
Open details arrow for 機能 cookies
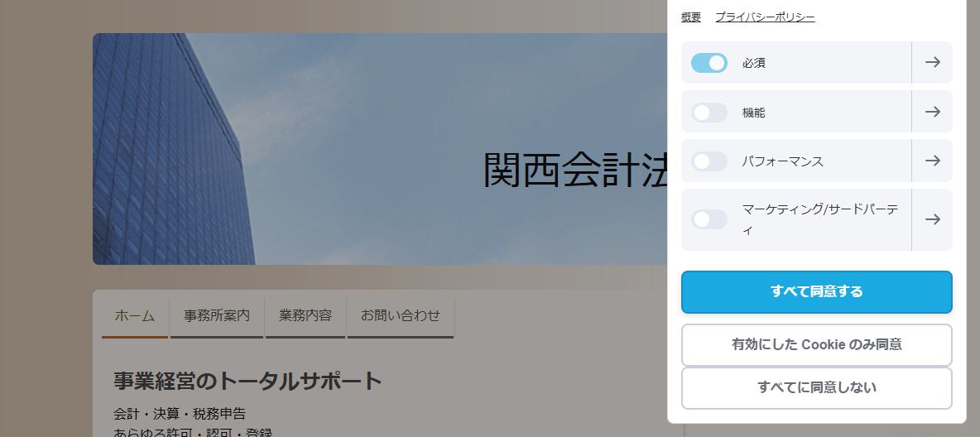(932, 112)
